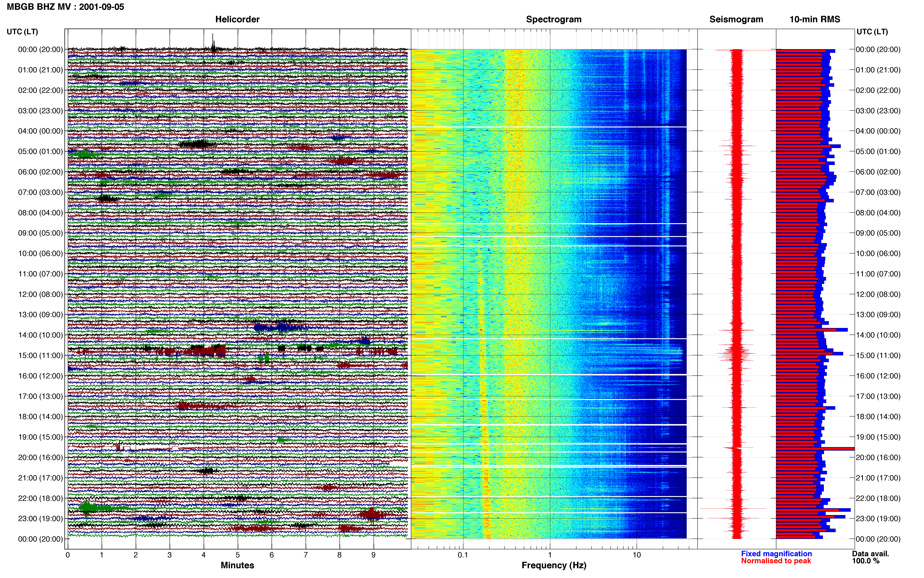Screen dimensions: 924x578
Task: Click the wide seismogram spike after 22:00
Action: point(733,508)
